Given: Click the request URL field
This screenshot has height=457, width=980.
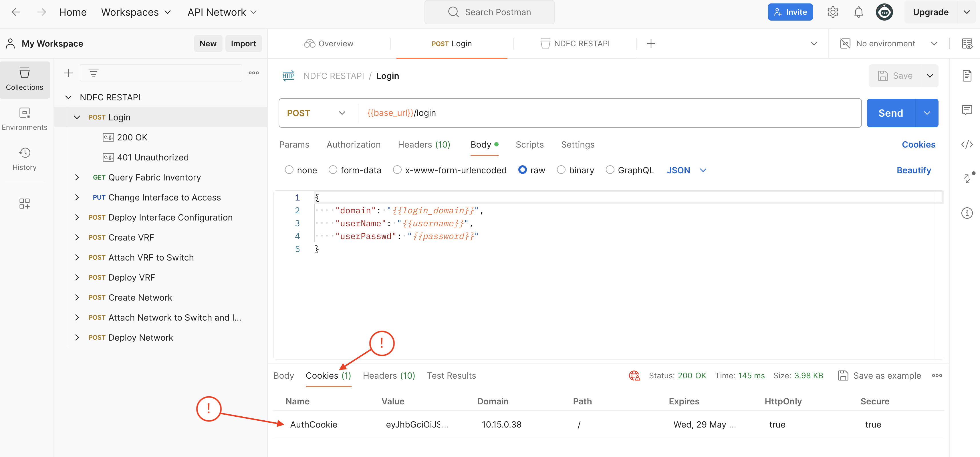Looking at the screenshot, I should tap(610, 113).
